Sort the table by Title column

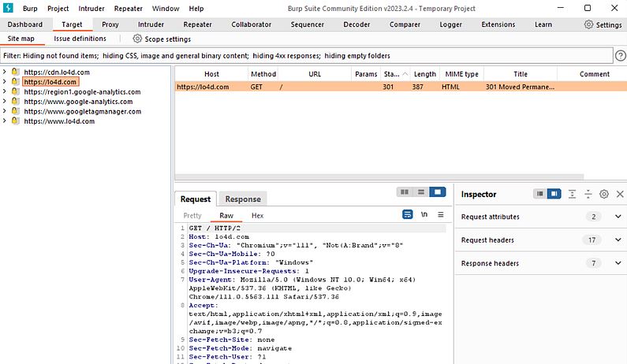click(521, 74)
